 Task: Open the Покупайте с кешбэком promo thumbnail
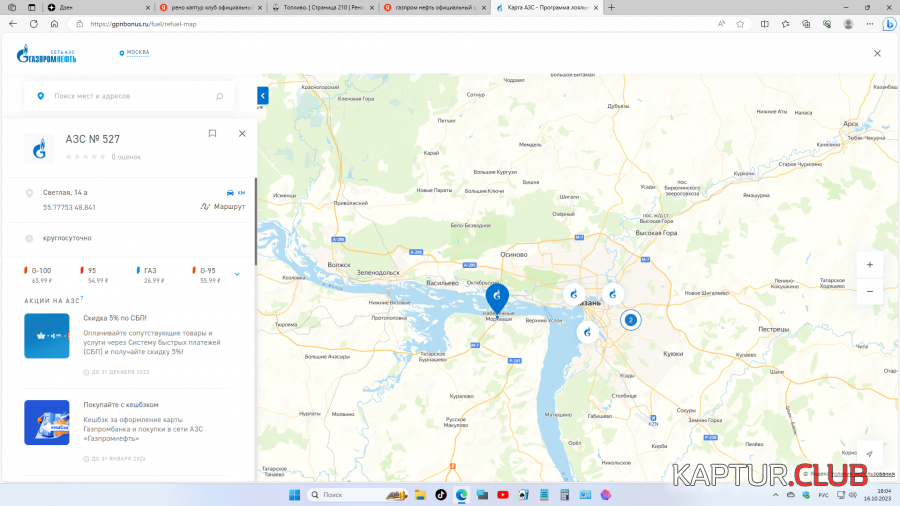[47, 422]
